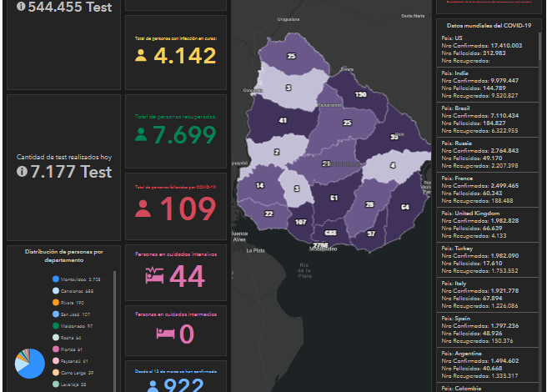Click the red person icon beside 109
Image resolution: width=547 pixels, height=392 pixels.
point(143,209)
